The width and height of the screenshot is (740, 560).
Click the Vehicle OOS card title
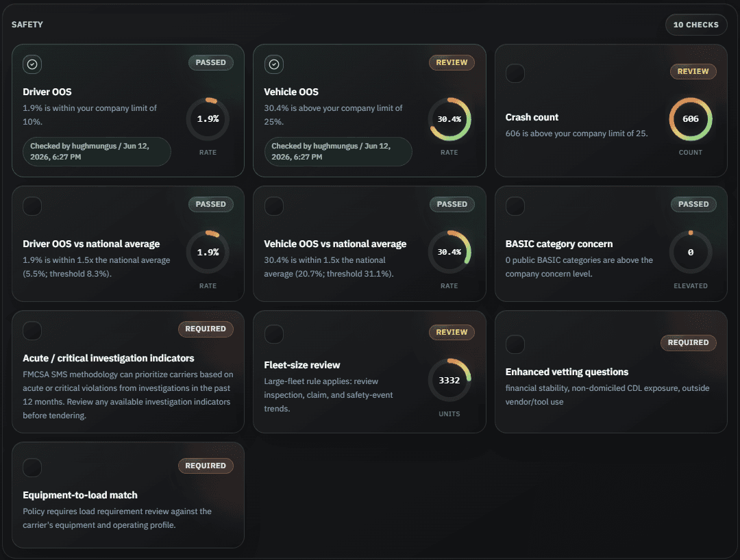[x=291, y=92]
